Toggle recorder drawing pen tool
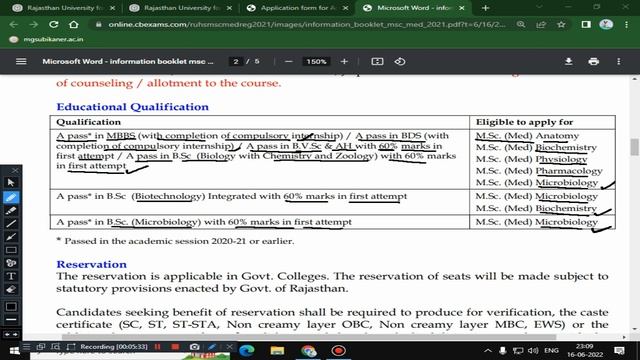This screenshot has height=360, width=640. pos(211,347)
